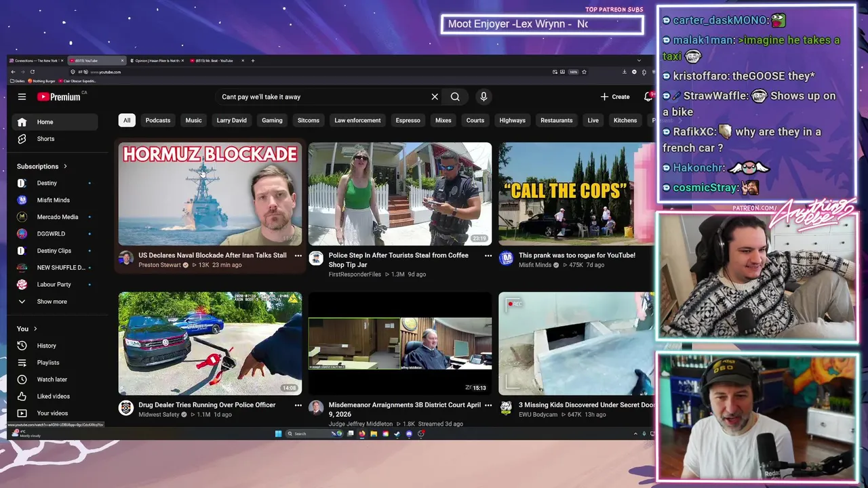This screenshot has width=868, height=488.
Task: Open the Windows Start button
Action: (x=278, y=434)
